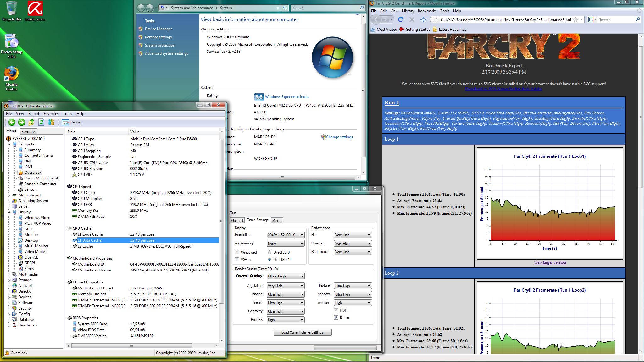
Task: Click EVEREST refresh toolbar icon
Action: (41, 122)
